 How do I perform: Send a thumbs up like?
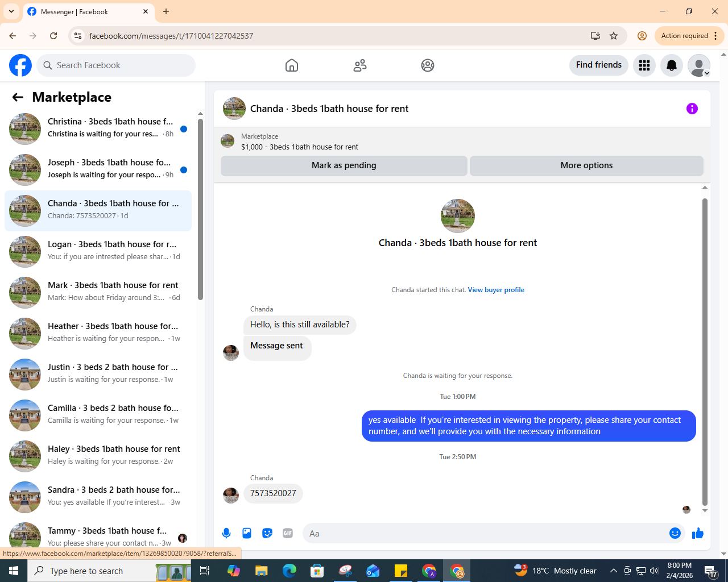[698, 533]
